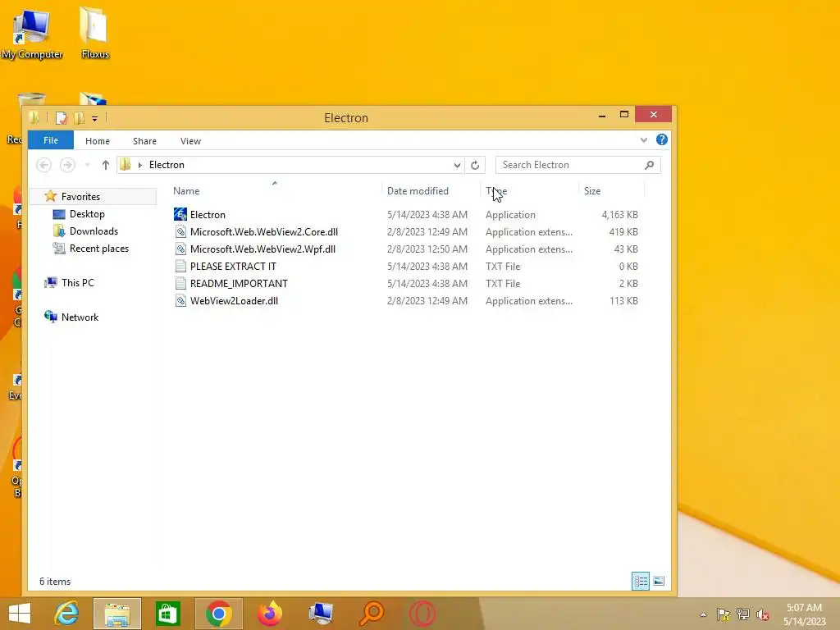Go up one folder level

(106, 165)
